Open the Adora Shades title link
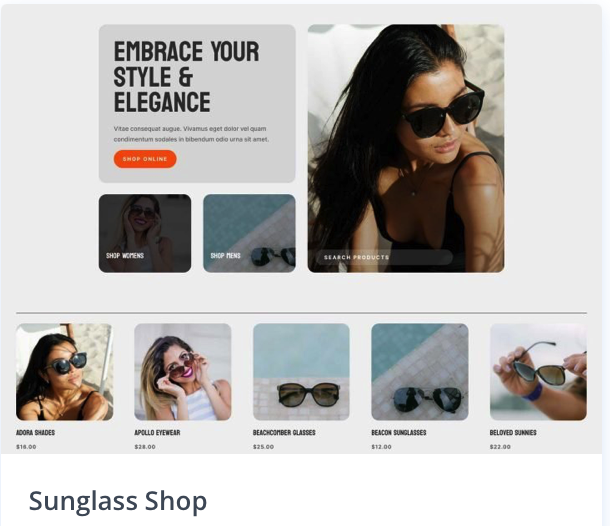The image size is (610, 526). coord(35,433)
